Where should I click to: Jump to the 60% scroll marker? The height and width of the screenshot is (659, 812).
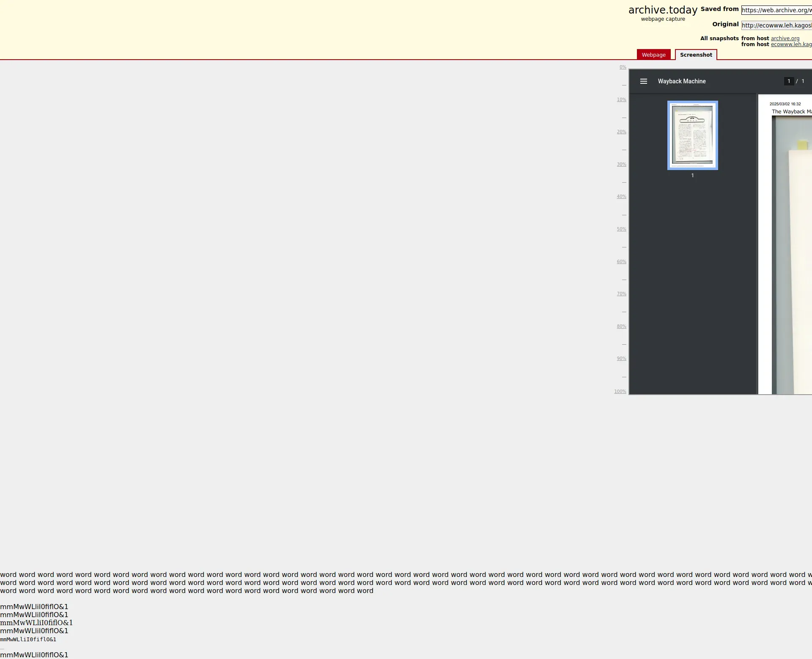pyautogui.click(x=621, y=262)
